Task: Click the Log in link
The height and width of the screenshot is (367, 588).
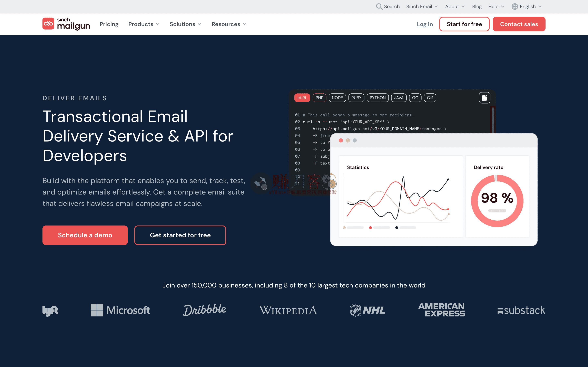Action: 424,24
